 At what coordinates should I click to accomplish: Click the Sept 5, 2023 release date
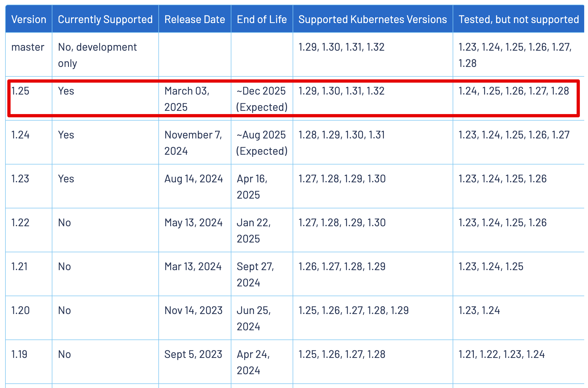point(193,354)
